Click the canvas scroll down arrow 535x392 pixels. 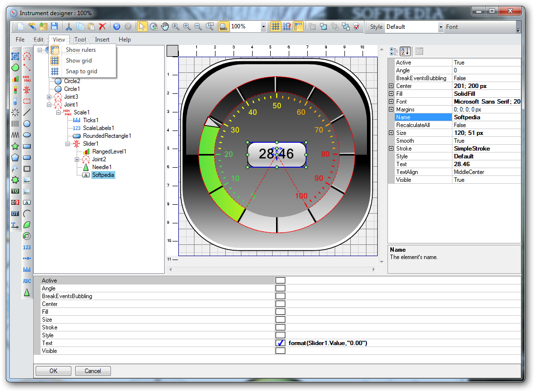coord(382,262)
